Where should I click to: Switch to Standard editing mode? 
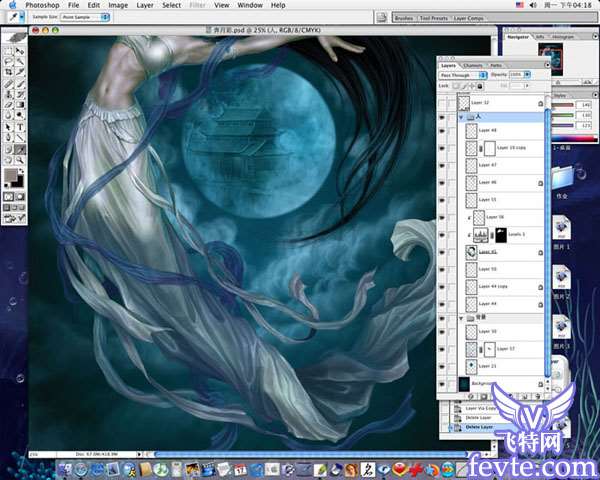click(x=8, y=197)
